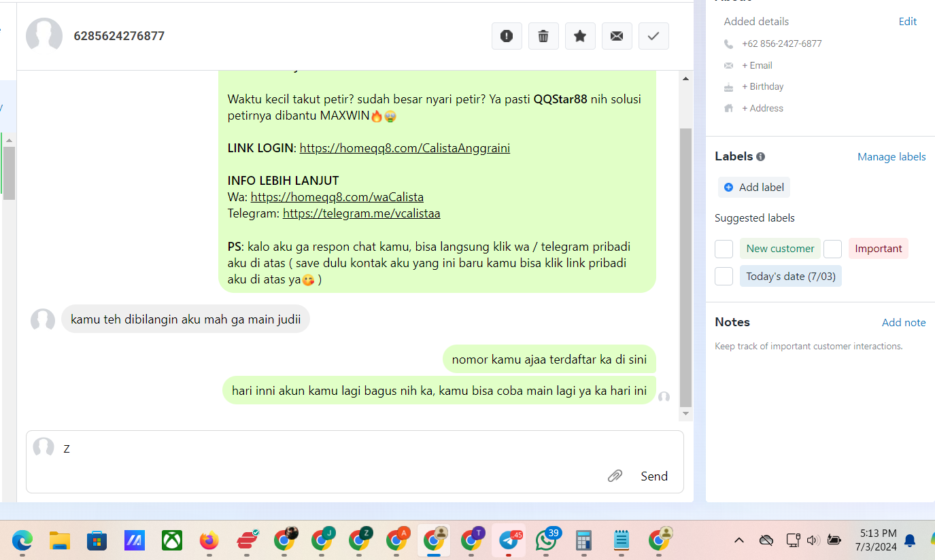Open Telegram from the taskbar

tap(509, 540)
